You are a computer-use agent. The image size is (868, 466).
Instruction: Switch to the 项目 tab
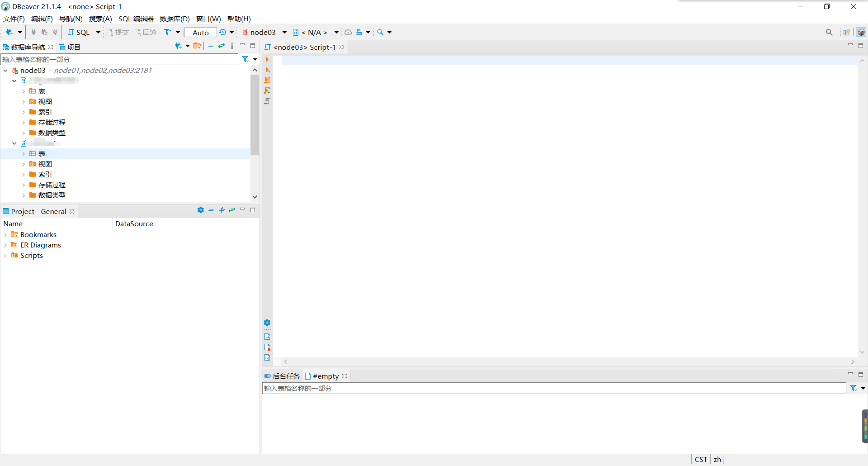70,47
